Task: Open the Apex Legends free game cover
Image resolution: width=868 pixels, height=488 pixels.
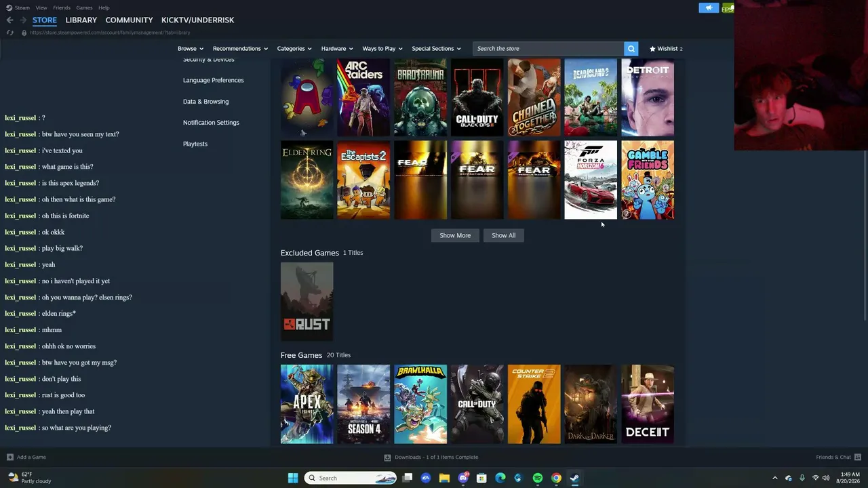Action: tap(307, 404)
